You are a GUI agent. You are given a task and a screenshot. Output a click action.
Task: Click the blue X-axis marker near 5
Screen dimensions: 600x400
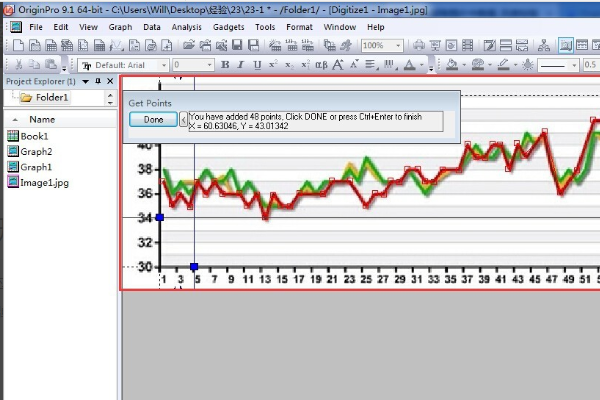(x=194, y=266)
